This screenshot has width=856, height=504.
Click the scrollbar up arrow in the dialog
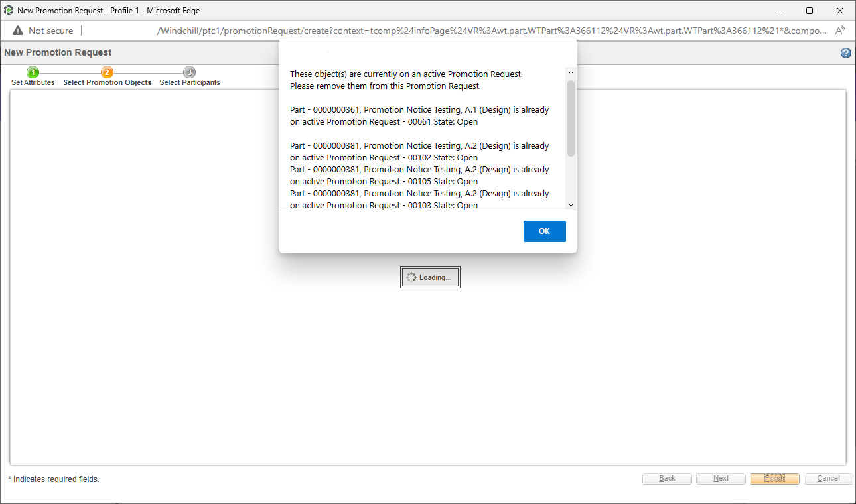pos(570,72)
